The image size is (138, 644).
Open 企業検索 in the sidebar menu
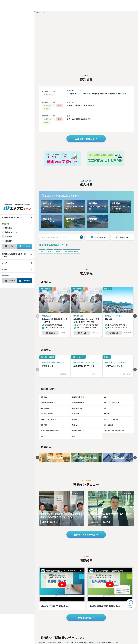8,236
